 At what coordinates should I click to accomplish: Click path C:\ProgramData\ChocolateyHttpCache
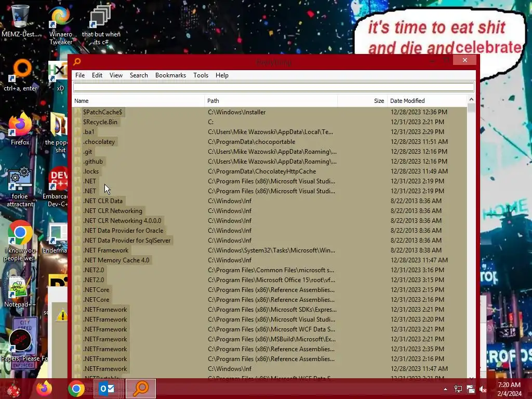(x=262, y=171)
